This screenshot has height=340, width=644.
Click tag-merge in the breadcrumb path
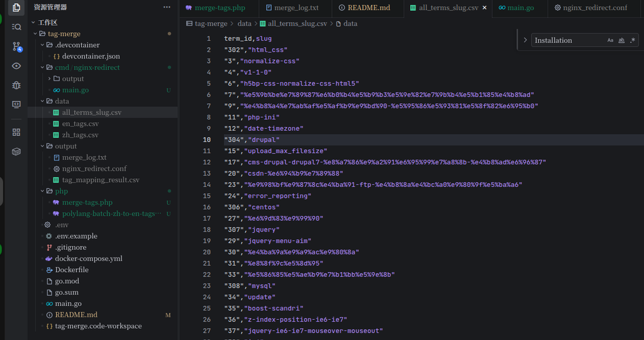pyautogui.click(x=211, y=24)
